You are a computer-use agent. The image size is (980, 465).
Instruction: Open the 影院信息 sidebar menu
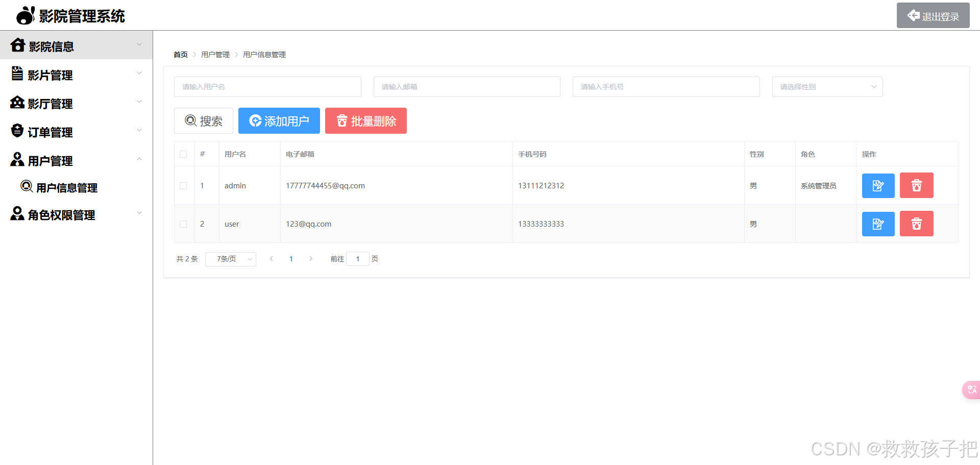coord(77,45)
